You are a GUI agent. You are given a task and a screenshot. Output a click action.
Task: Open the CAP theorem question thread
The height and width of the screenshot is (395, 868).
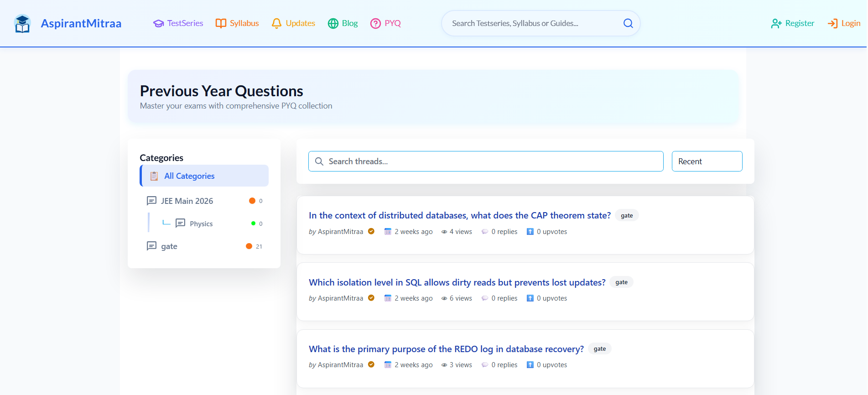(x=460, y=215)
